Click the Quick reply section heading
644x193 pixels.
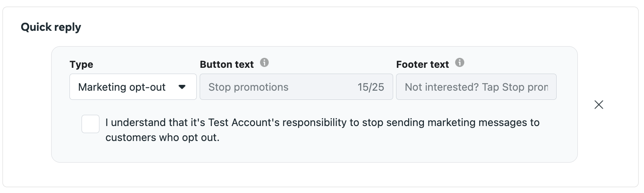pyautogui.click(x=51, y=27)
